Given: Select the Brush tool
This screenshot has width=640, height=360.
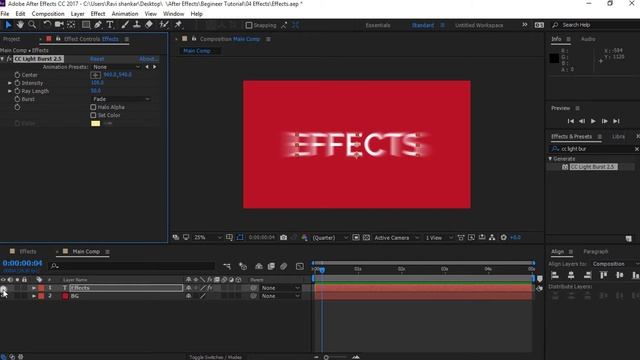Looking at the screenshot, I should [125, 25].
